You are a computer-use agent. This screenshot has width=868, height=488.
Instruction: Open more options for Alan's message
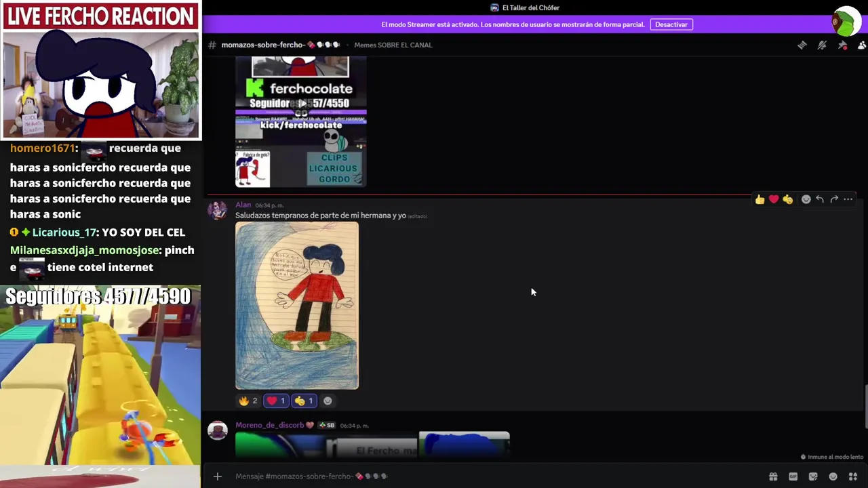pos(848,199)
